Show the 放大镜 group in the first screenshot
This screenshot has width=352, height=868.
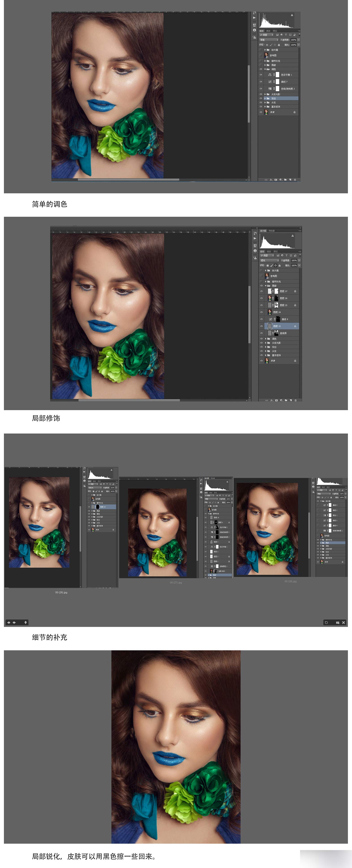coord(261,50)
